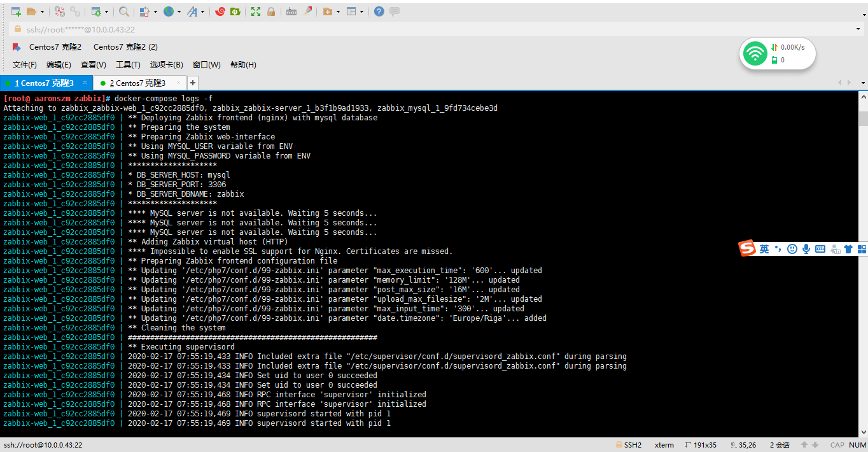Close tab 1 Centos7 克隆3

tap(85, 83)
